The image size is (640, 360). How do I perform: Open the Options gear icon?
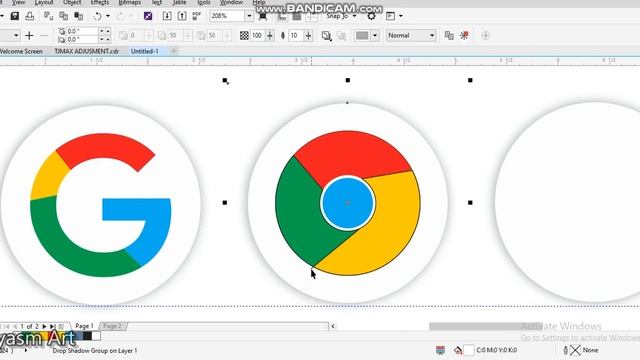pos(371,16)
